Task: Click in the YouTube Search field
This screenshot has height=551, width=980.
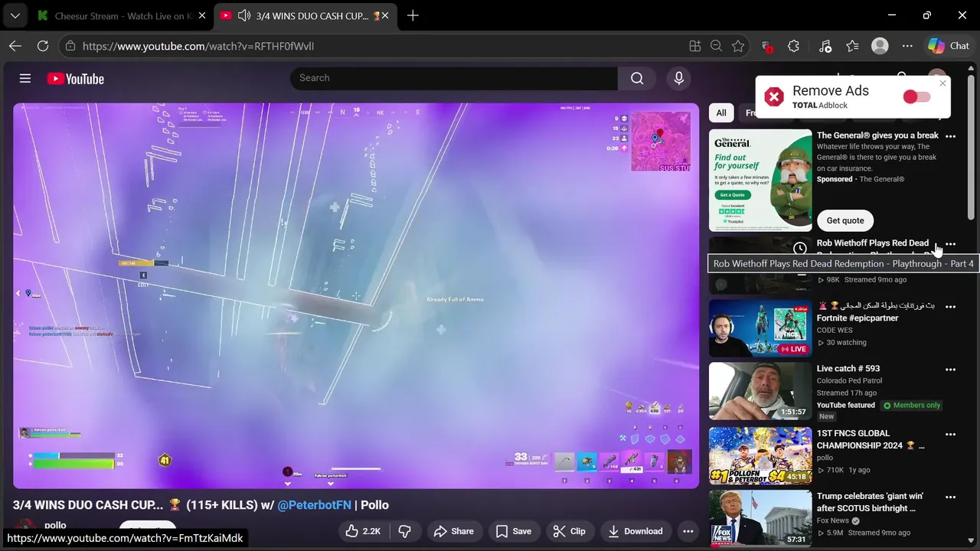Action: pyautogui.click(x=453, y=78)
